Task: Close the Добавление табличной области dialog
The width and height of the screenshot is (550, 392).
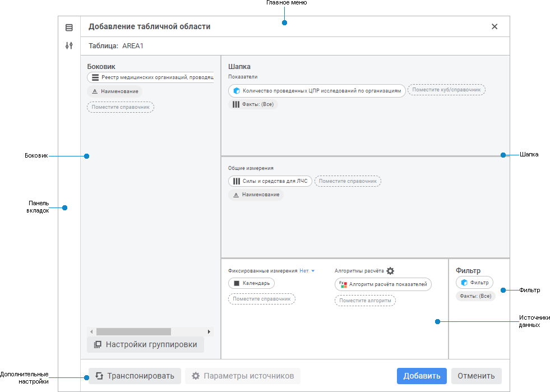Action: click(x=494, y=26)
